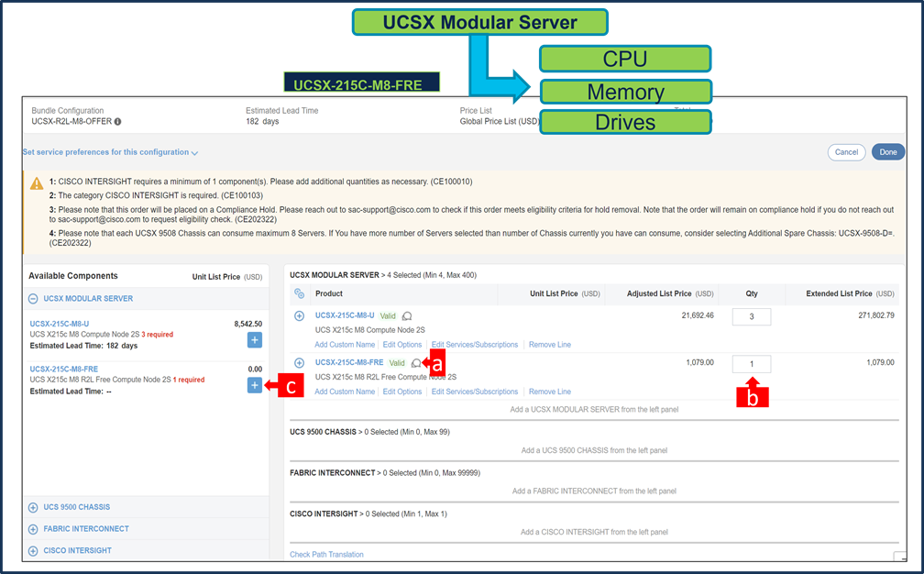Image resolution: width=924 pixels, height=574 pixels.
Task: Click Remove Line under UCSX-215C-M8-U
Action: [550, 345]
